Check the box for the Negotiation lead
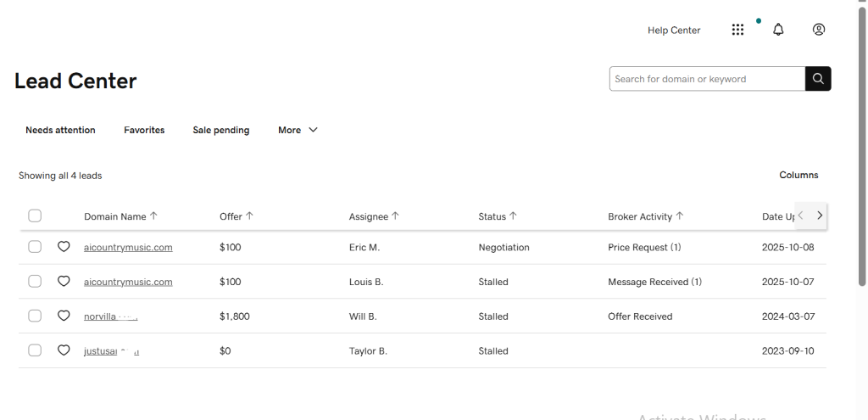868x420 pixels. [35, 247]
